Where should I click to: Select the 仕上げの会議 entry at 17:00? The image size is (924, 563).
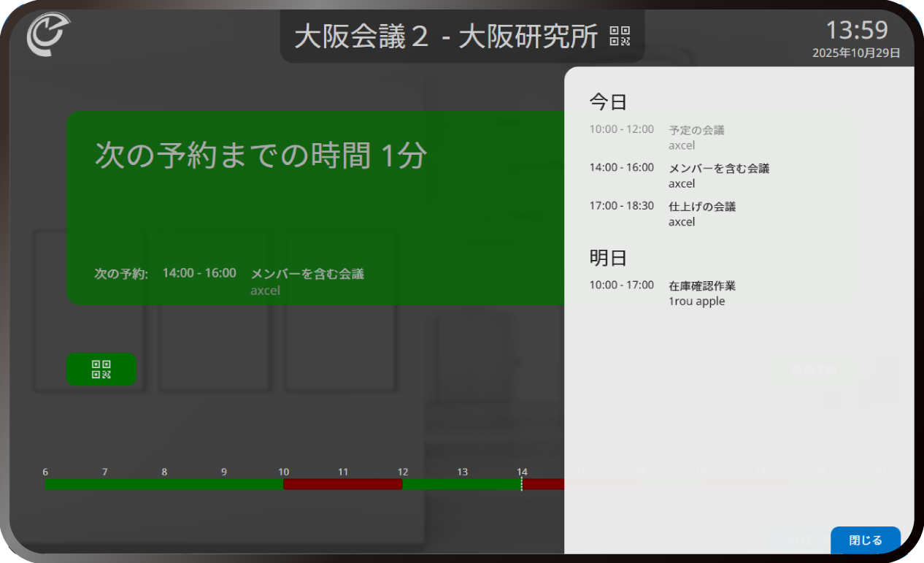point(701,213)
